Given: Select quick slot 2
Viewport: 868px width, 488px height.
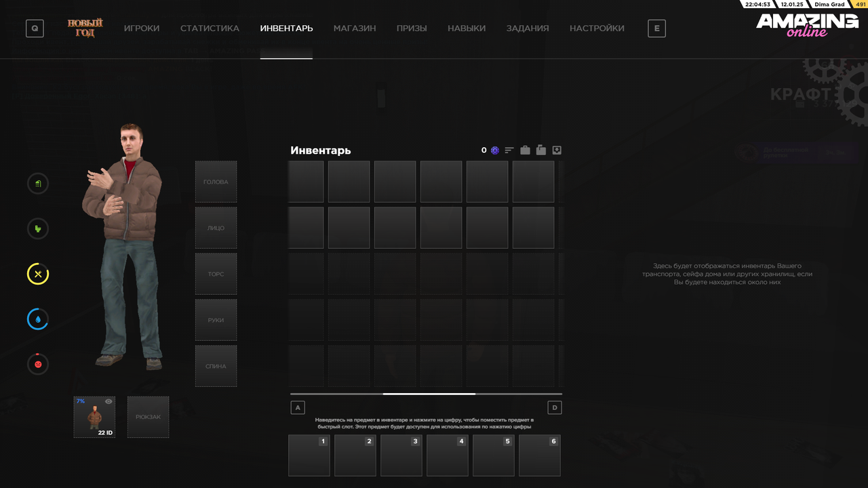Looking at the screenshot, I should coord(355,455).
